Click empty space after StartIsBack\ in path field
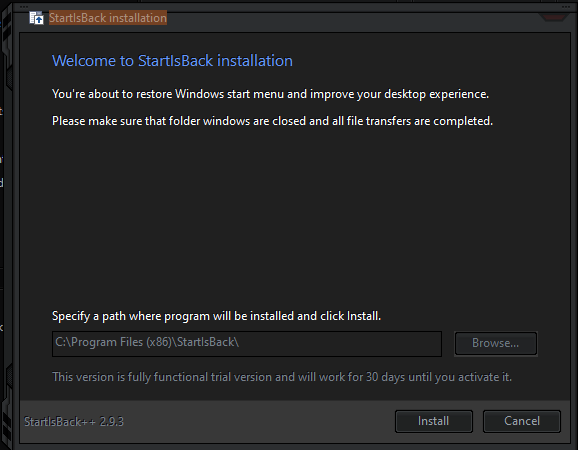This screenshot has width=578, height=450. [339, 343]
